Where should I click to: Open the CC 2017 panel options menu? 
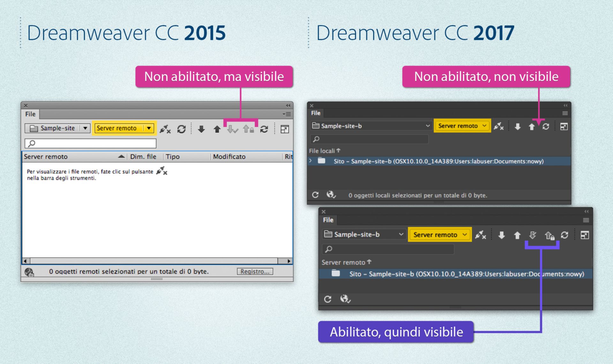click(x=565, y=113)
